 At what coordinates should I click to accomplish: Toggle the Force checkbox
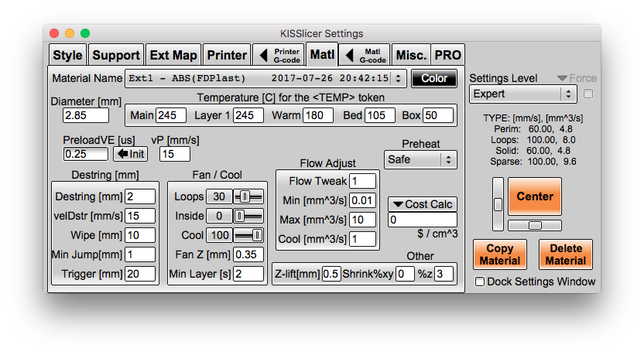click(x=588, y=94)
